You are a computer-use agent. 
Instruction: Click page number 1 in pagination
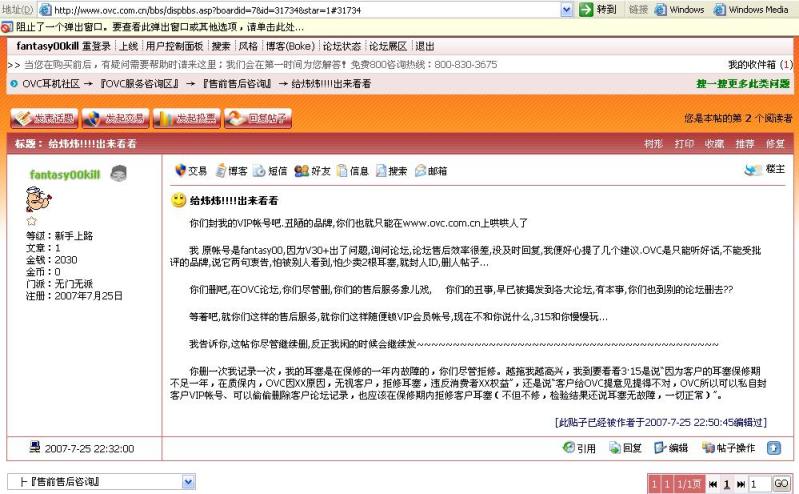click(x=727, y=484)
